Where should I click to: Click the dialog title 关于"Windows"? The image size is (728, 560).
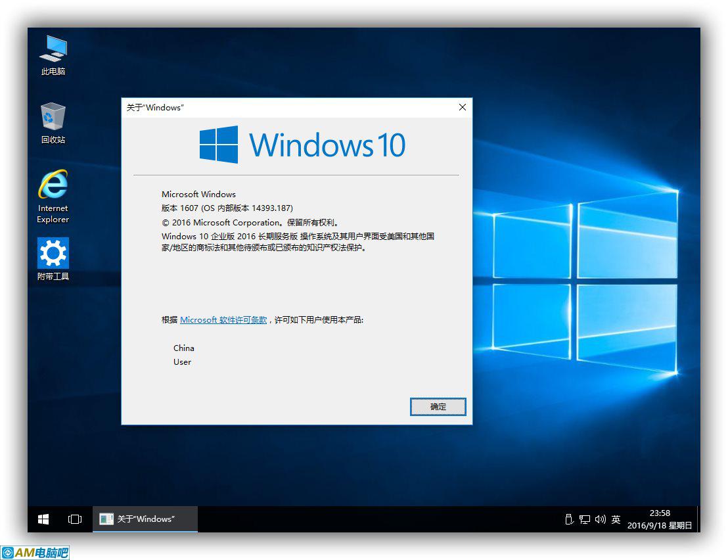[155, 107]
